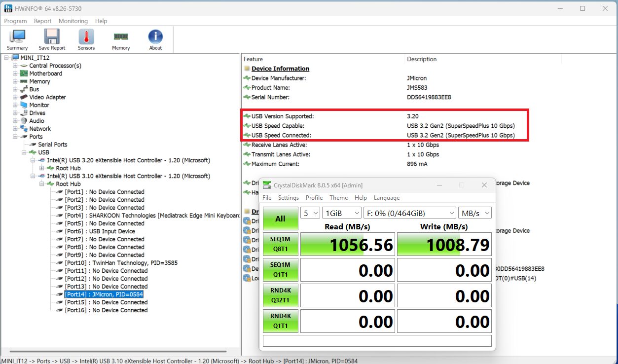The image size is (618, 364).
Task: Open the Summary toolbar icon
Action: coord(17,39)
